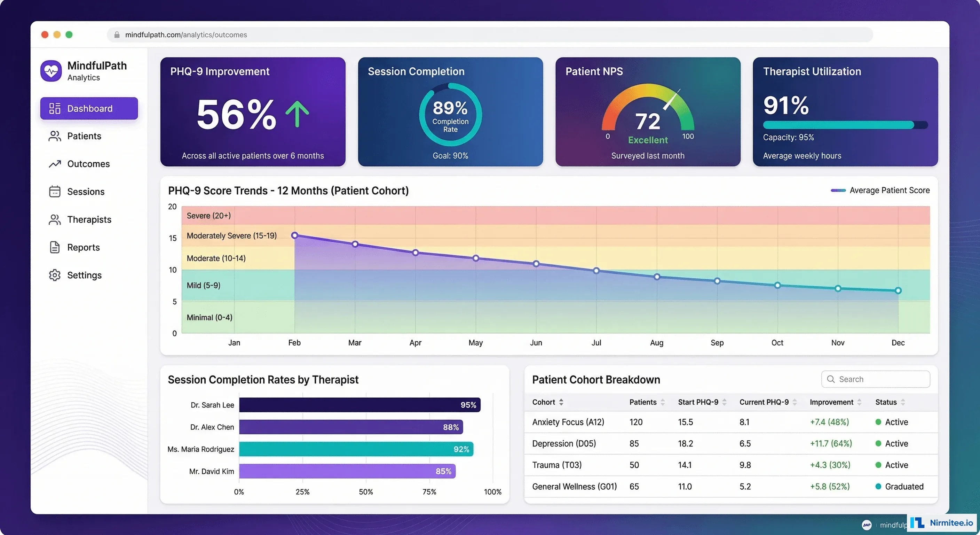Click the MindfulPath heart logo icon
Screen dimensions: 980x535
pyautogui.click(x=51, y=70)
